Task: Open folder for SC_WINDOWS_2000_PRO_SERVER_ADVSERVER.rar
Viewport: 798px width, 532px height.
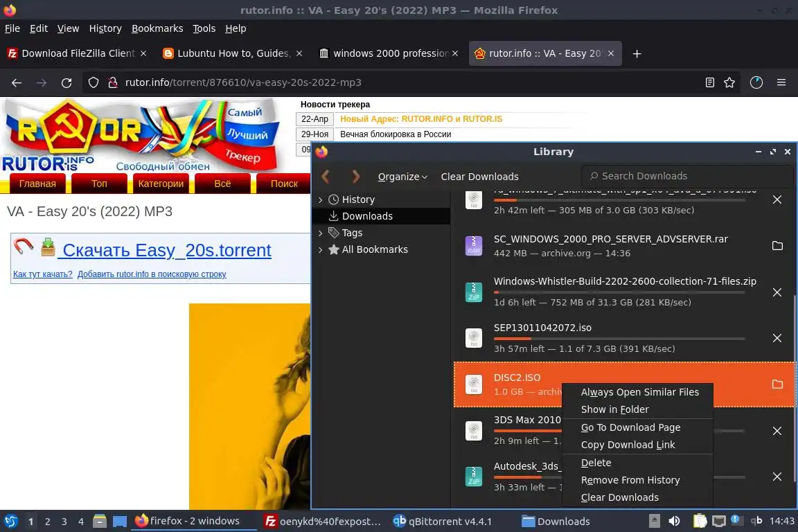Action: pos(777,245)
